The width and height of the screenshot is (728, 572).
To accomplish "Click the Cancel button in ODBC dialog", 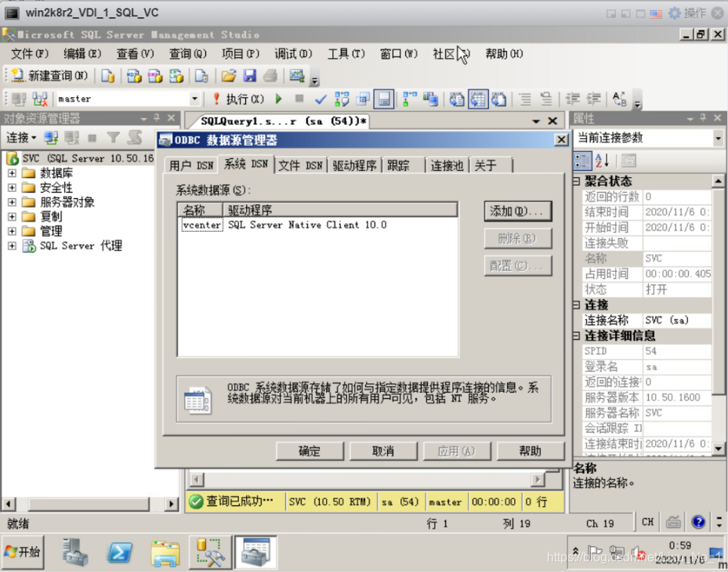I will [383, 451].
